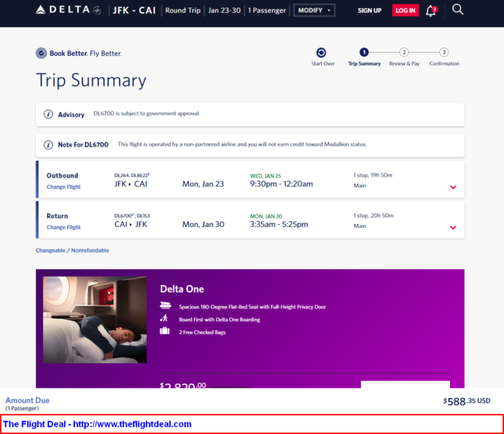Click the 1 stop, 20h 50m text
The image size is (504, 434).
coord(374,216)
